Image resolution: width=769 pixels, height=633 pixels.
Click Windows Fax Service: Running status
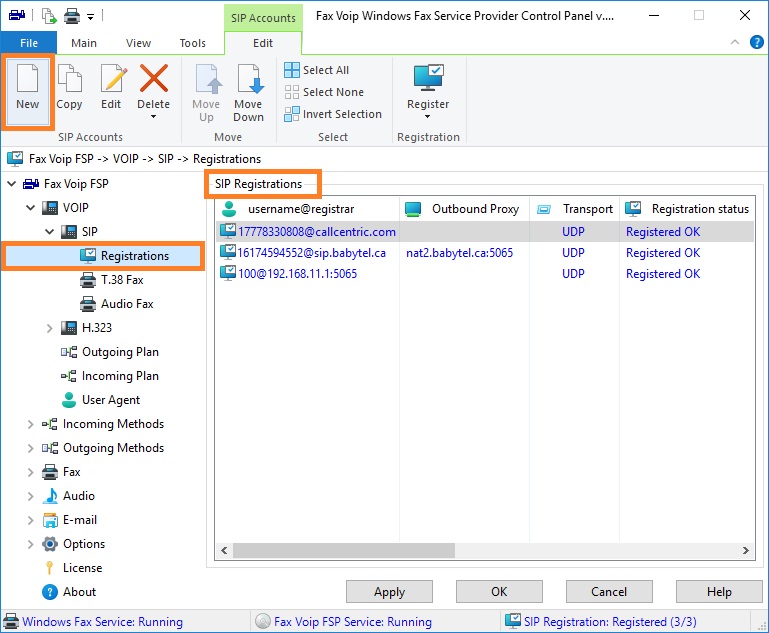[103, 622]
